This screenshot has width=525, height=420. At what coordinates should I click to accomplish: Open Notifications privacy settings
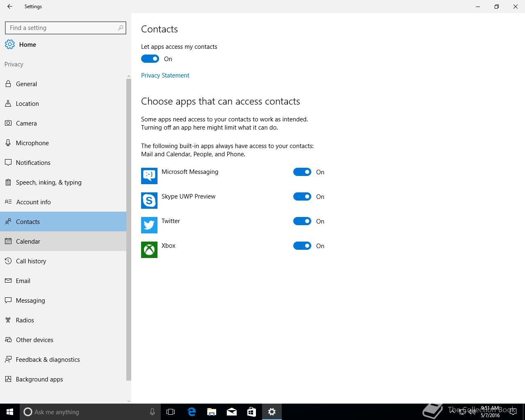click(63, 162)
